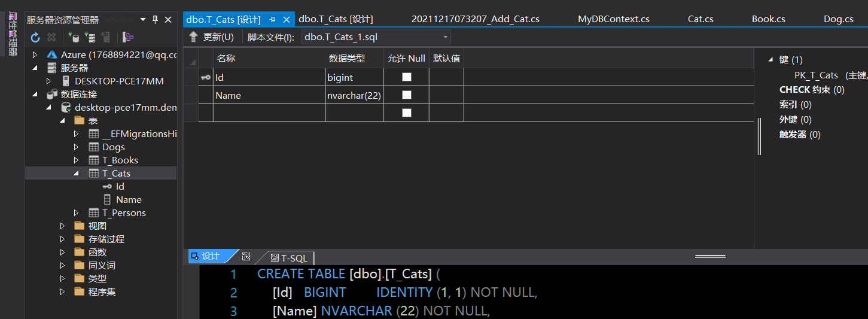The image size is (868, 319).
Task: Collapse the 数据连接 node
Action: coord(35,95)
